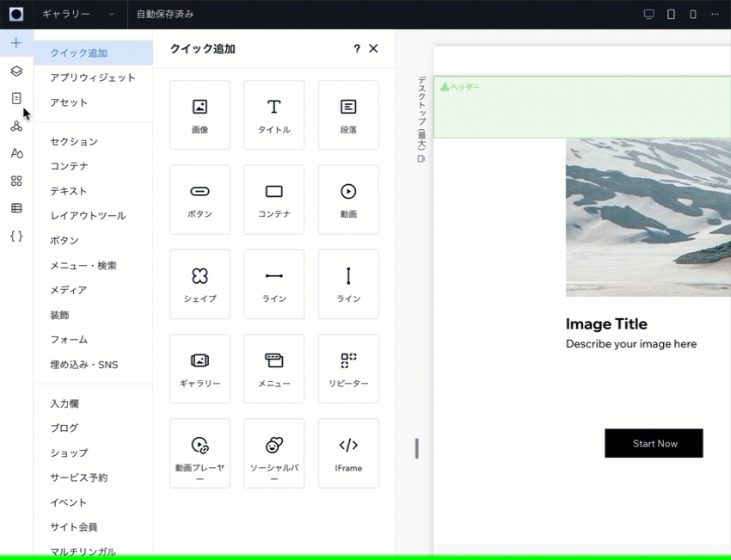Open the Pages panel icon
731x560 pixels.
pyautogui.click(x=16, y=98)
